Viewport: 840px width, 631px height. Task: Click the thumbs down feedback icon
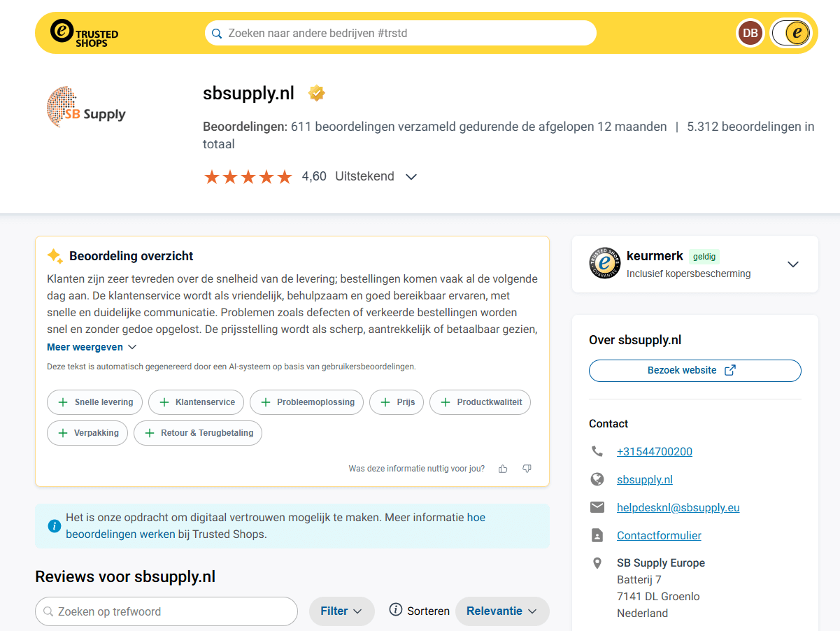point(527,469)
